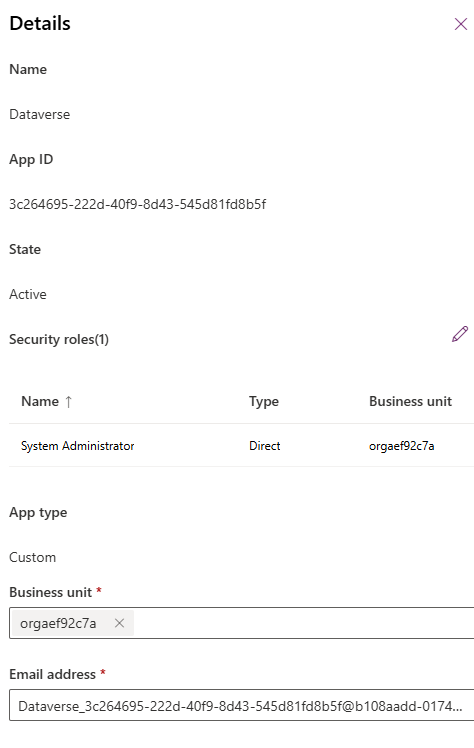Select the Type column header
This screenshot has width=474, height=748.
tap(264, 401)
